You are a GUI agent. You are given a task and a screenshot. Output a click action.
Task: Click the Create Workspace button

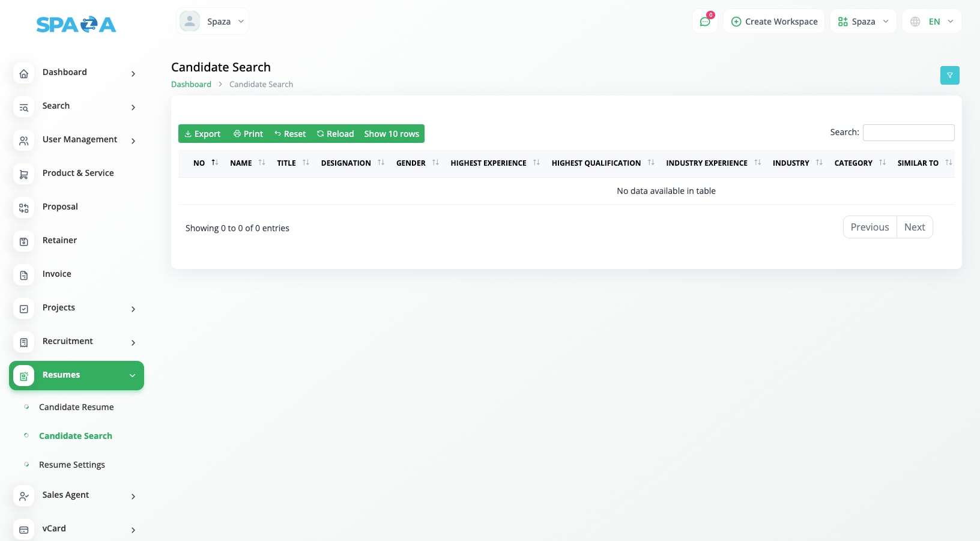[x=774, y=22]
